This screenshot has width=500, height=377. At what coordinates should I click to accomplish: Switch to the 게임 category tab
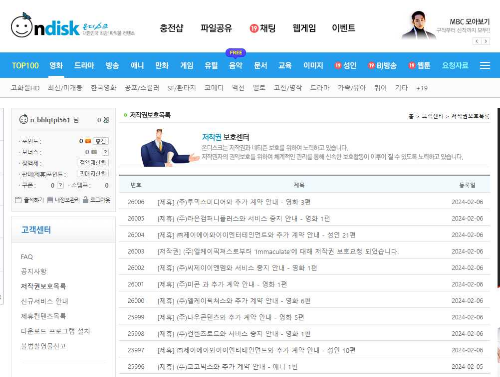pos(187,65)
